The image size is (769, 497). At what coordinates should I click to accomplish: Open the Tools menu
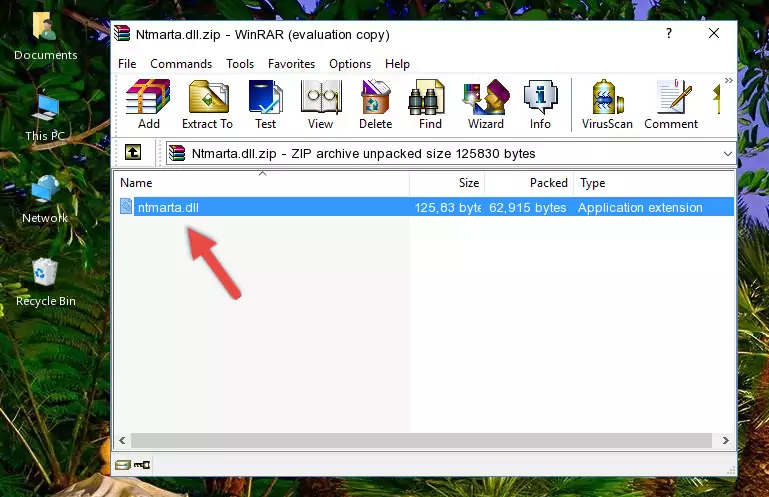coord(240,64)
